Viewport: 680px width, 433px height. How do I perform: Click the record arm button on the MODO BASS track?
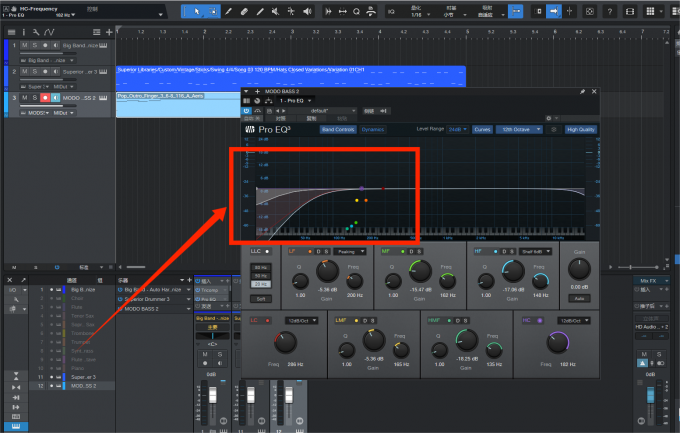(x=44, y=98)
